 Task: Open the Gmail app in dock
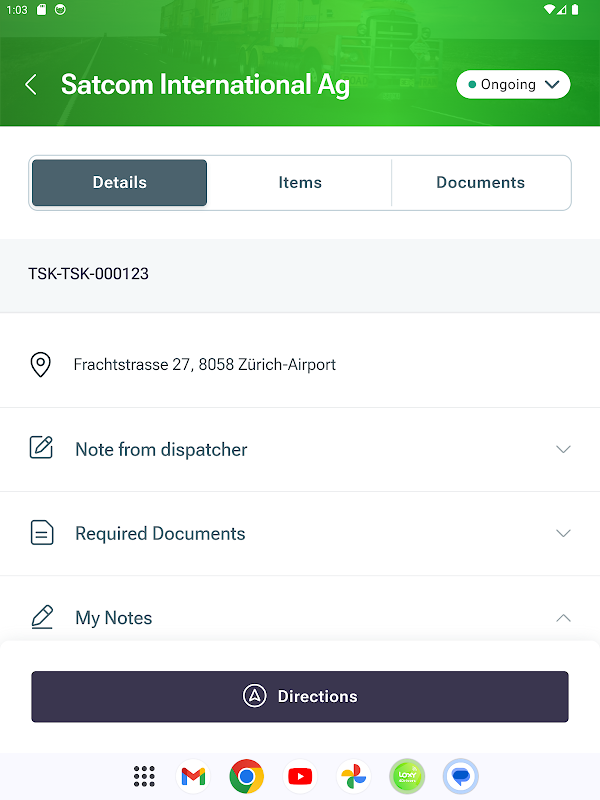tap(193, 776)
